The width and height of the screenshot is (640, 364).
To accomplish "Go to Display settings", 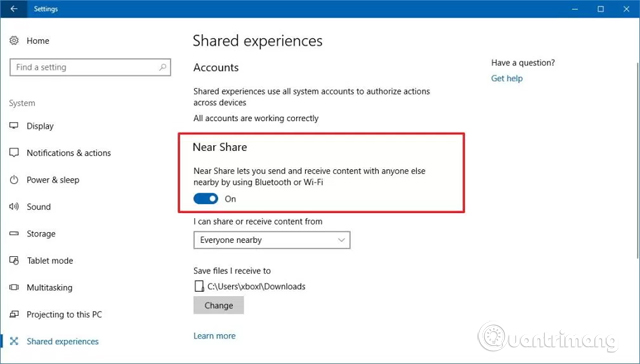I will click(x=40, y=126).
